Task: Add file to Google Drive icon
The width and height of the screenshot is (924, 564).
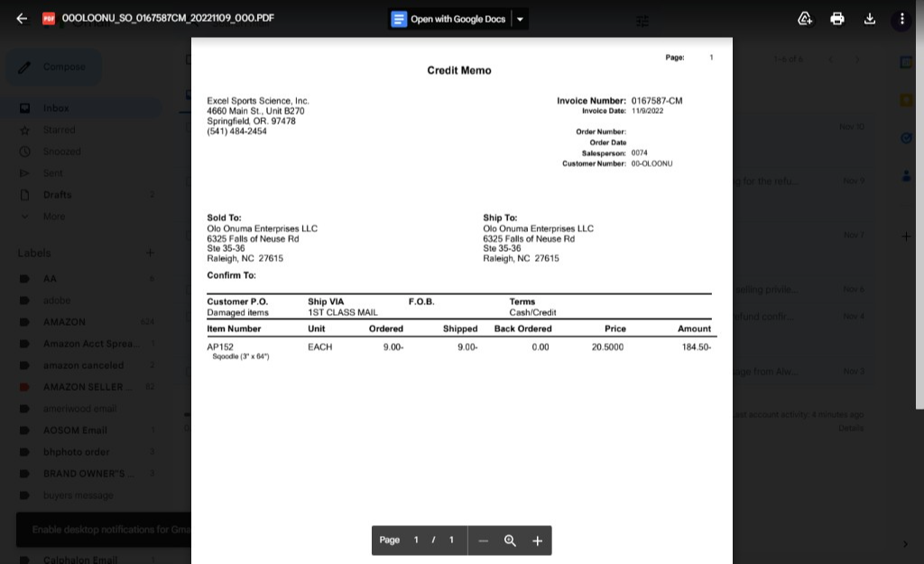Action: click(x=805, y=19)
